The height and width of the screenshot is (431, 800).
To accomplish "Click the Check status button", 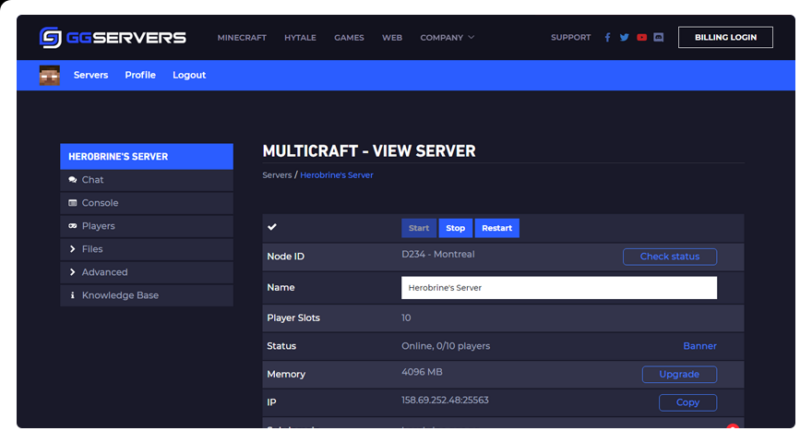I will pyautogui.click(x=669, y=257).
